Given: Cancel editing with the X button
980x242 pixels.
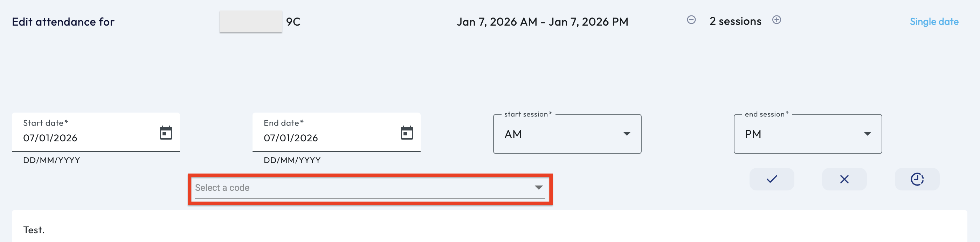Looking at the screenshot, I should click(x=844, y=179).
